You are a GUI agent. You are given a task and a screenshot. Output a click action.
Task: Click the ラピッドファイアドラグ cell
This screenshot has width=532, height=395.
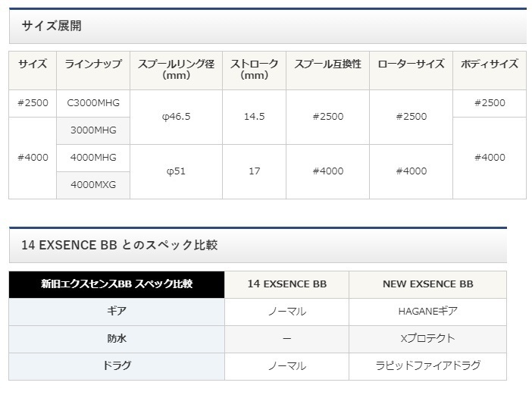click(427, 365)
